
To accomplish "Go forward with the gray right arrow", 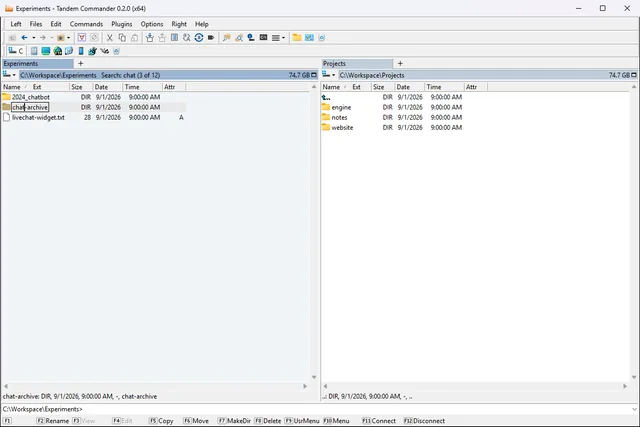I will tap(42, 38).
